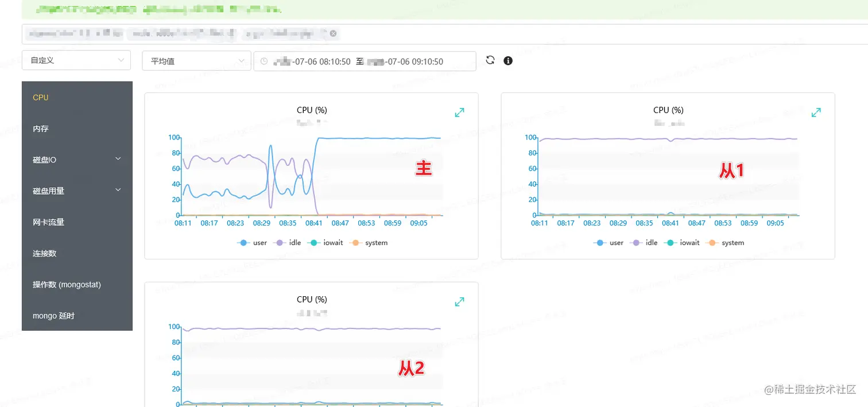The width and height of the screenshot is (868, 407).
Task: Open the 网卡流量 menu item
Action: tap(77, 222)
